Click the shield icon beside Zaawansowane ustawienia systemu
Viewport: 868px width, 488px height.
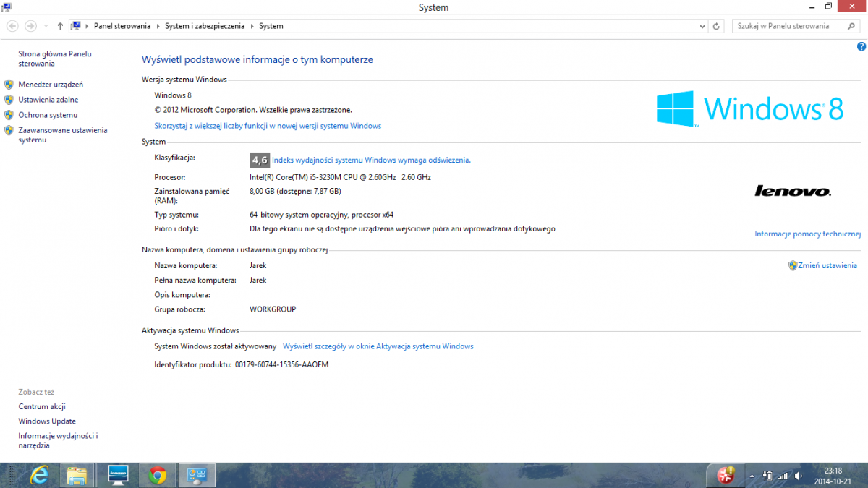point(9,130)
